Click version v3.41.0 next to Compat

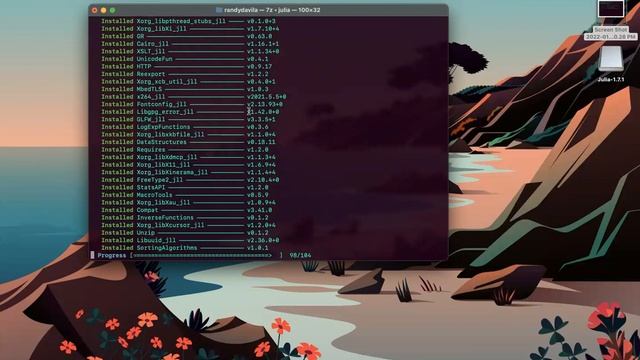260,210
